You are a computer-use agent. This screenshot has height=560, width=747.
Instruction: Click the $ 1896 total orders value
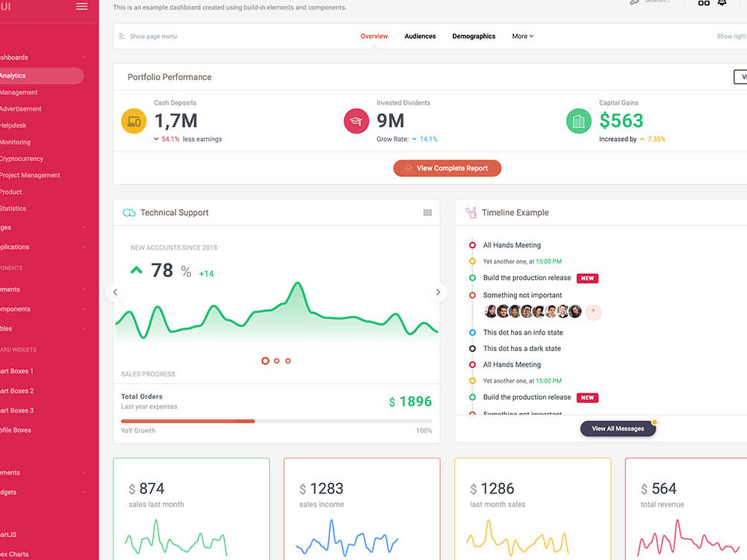(410, 402)
